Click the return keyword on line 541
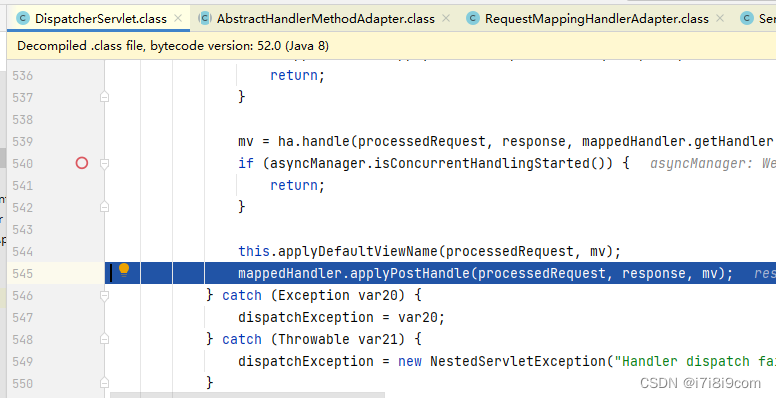 point(294,185)
